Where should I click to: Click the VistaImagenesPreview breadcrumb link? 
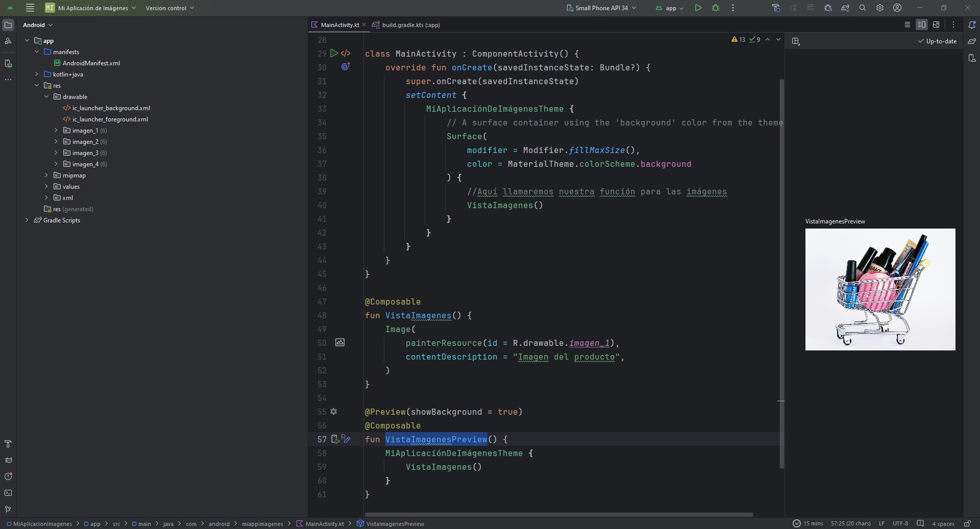point(395,524)
